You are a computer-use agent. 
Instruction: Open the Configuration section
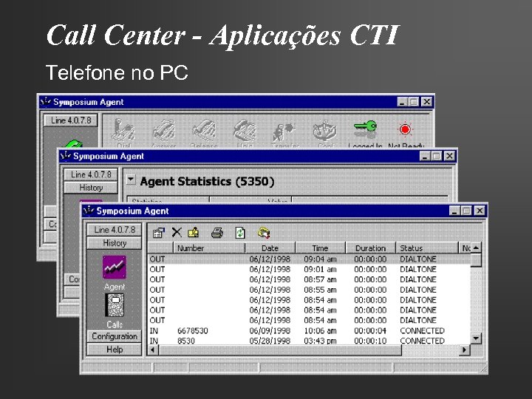[x=115, y=336]
